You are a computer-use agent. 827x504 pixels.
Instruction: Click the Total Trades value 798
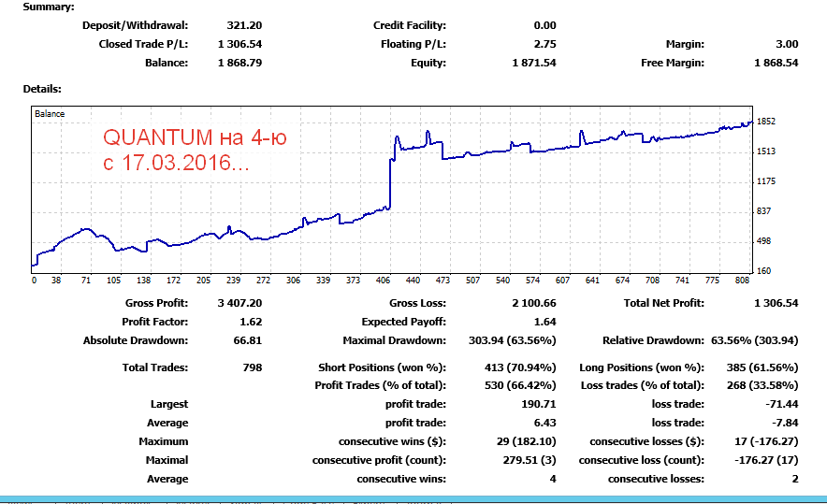[253, 367]
